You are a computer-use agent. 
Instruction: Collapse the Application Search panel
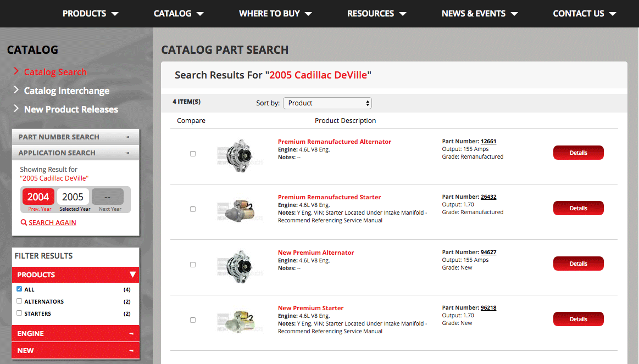click(x=75, y=153)
